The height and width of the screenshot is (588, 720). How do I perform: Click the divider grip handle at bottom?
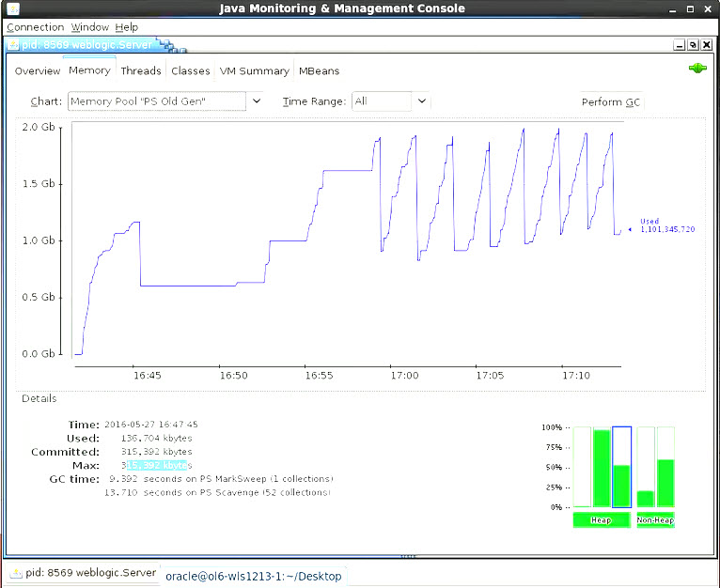(408, 556)
